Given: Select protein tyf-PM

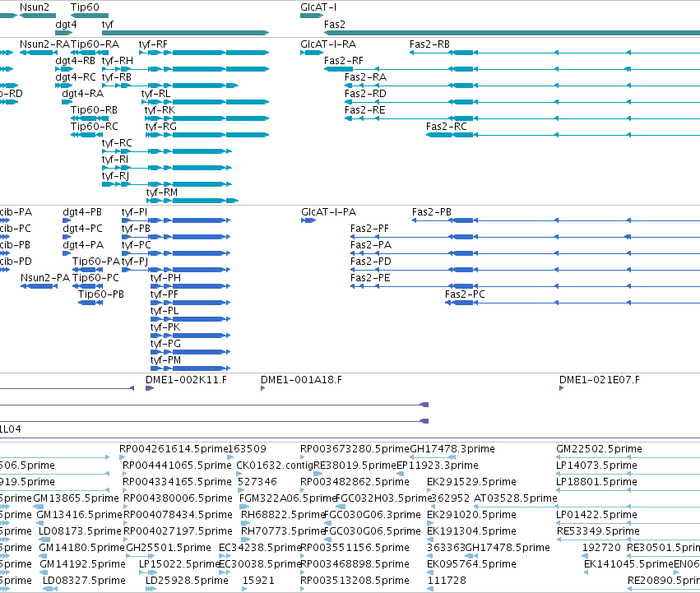Looking at the screenshot, I should point(165,360).
